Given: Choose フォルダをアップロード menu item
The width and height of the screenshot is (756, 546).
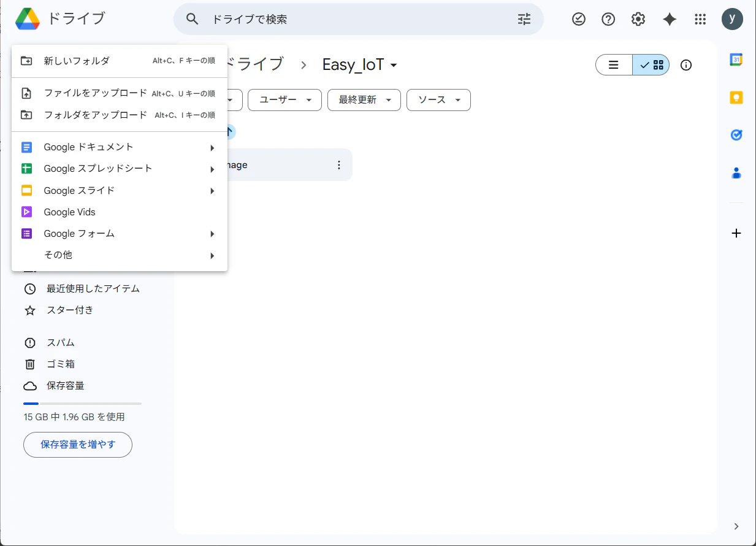Looking at the screenshot, I should pyautogui.click(x=120, y=115).
